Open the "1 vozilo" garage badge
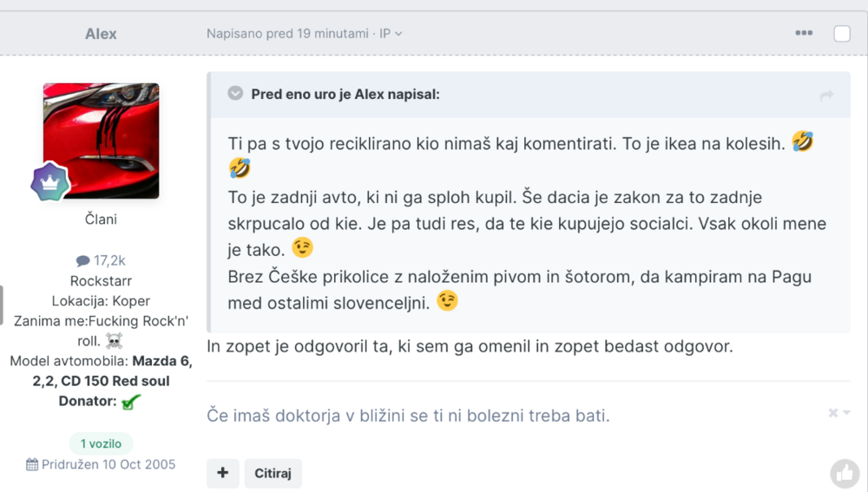This screenshot has width=868, height=492. pos(101,443)
